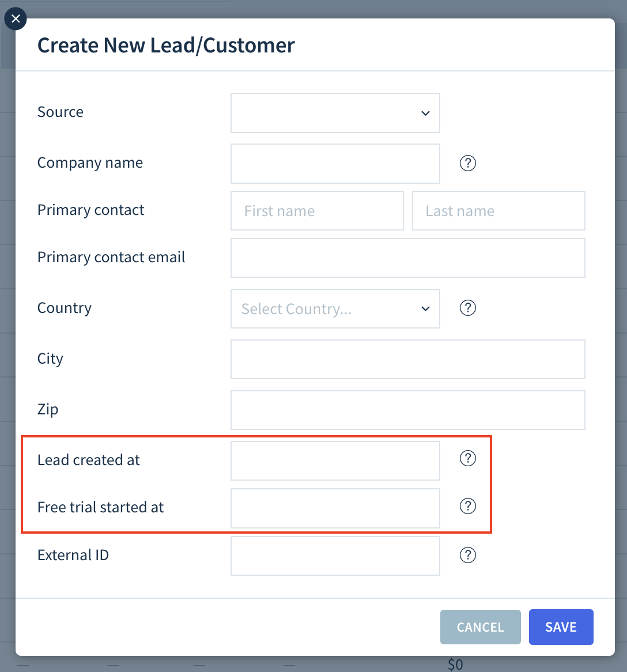Focus the Zip input box
Viewport: 627px width, 672px height.
pos(407,410)
